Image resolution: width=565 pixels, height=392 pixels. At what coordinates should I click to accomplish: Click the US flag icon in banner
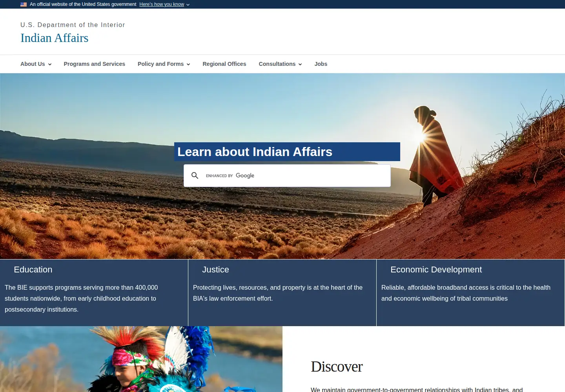[x=24, y=4]
